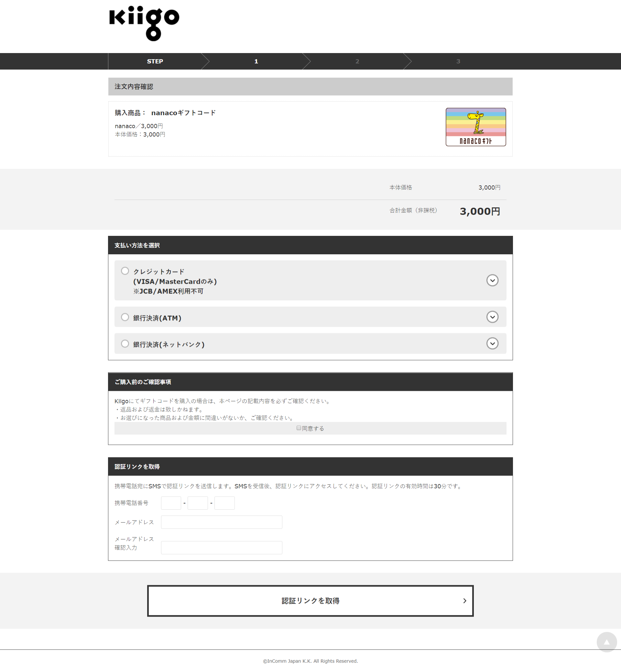621x672 pixels.
Task: Click the 支払い方法を選択 header
Action: (137, 245)
